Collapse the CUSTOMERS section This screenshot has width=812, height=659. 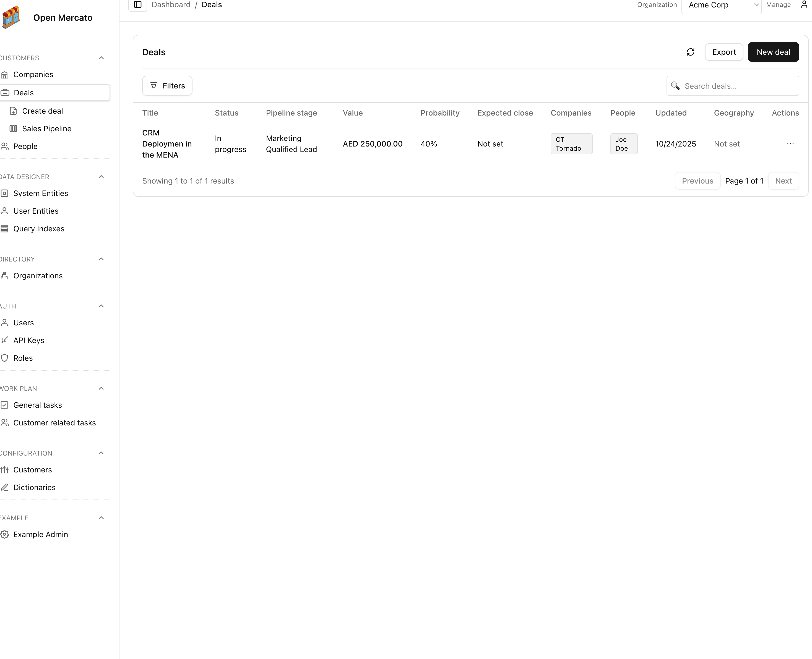tap(101, 58)
